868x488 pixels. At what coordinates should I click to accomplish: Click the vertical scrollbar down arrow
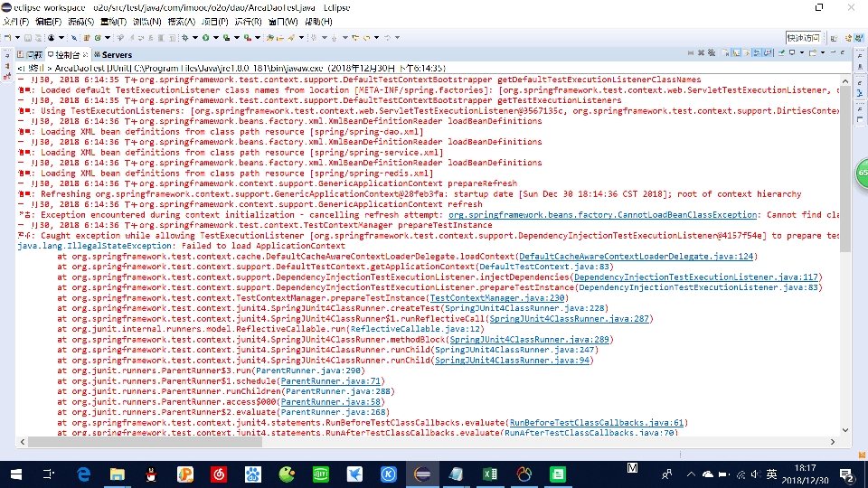click(845, 430)
